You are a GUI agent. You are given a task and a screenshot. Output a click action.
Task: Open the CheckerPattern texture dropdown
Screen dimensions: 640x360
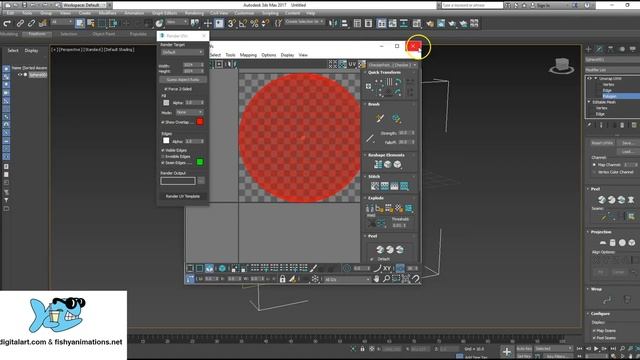click(x=393, y=64)
